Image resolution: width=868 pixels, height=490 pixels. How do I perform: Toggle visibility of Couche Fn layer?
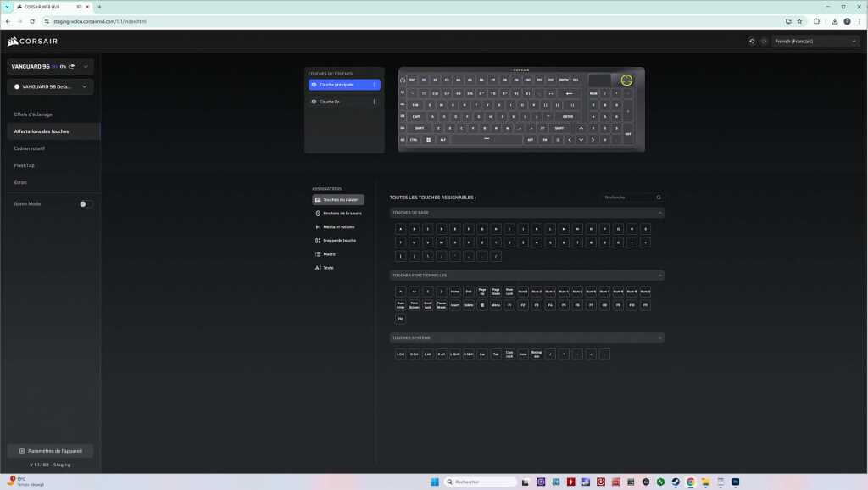[x=314, y=102]
